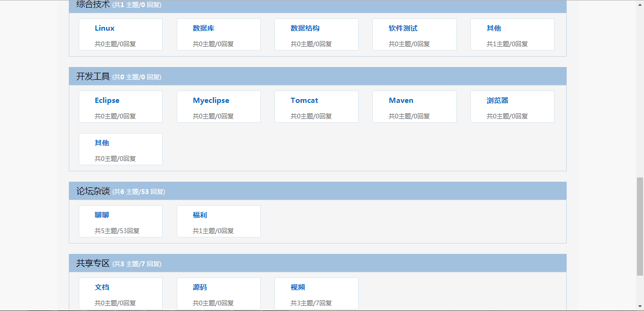Click topic count text under 源码
Viewport: 644px width, 311px height.
click(x=213, y=303)
